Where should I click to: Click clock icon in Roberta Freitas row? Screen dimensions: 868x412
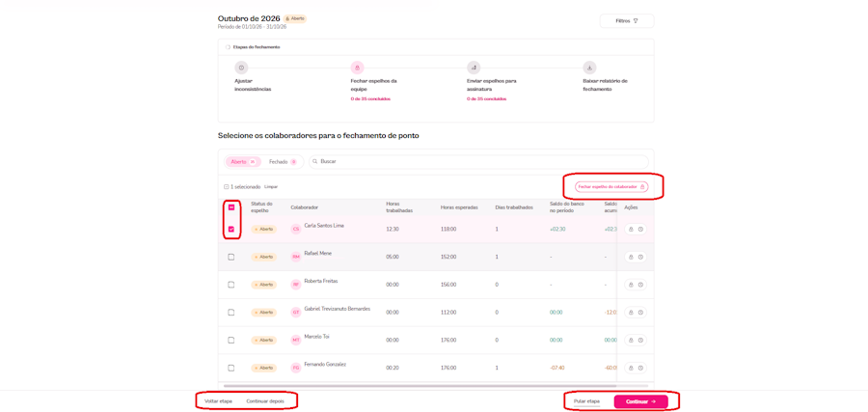[640, 285]
